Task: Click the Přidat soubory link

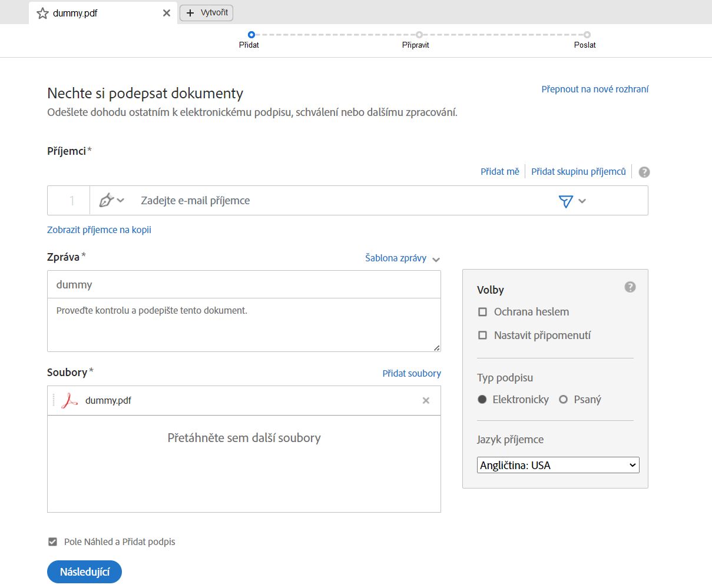Action: tap(412, 373)
